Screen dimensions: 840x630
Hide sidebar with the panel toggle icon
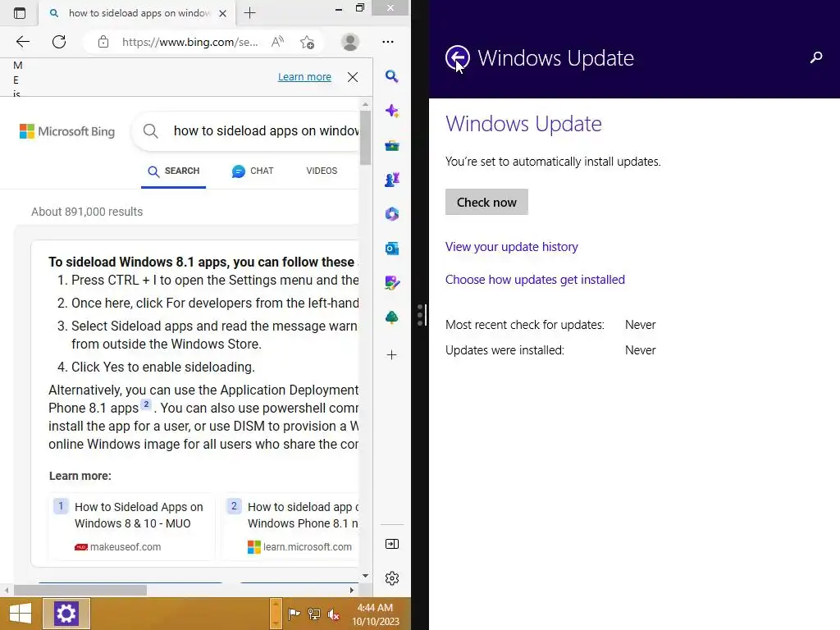coord(391,544)
